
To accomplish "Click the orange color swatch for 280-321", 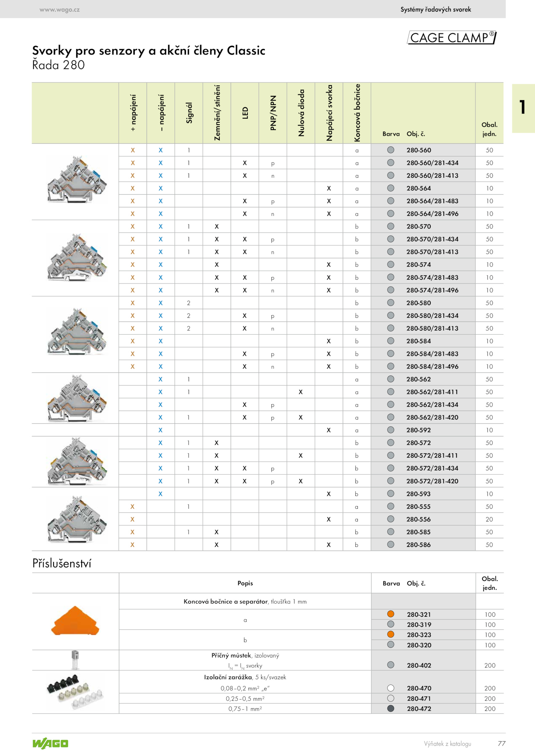I will (391, 614).
